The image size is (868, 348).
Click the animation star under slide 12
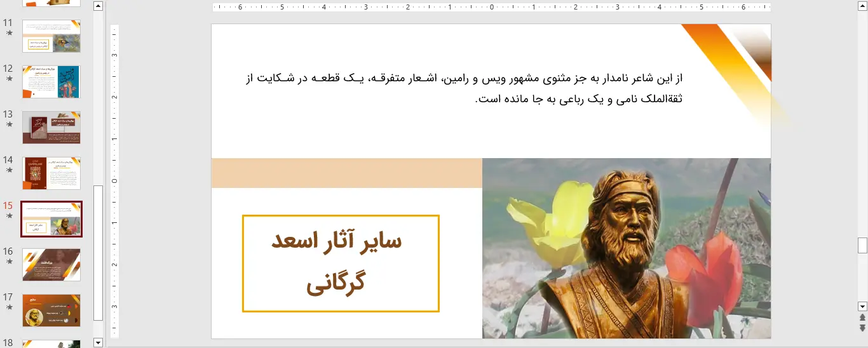tap(9, 79)
